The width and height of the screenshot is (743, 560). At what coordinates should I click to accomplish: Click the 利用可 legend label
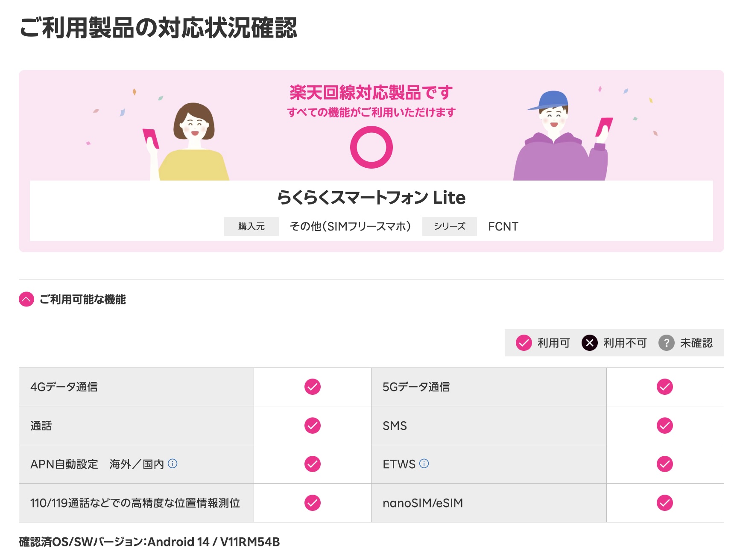(x=554, y=343)
